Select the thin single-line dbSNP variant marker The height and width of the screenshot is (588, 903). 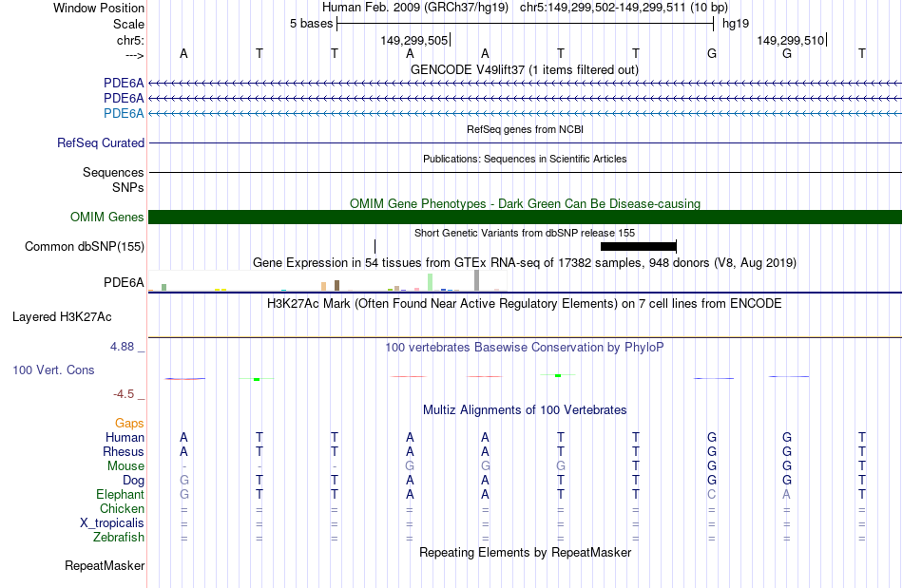click(x=375, y=246)
